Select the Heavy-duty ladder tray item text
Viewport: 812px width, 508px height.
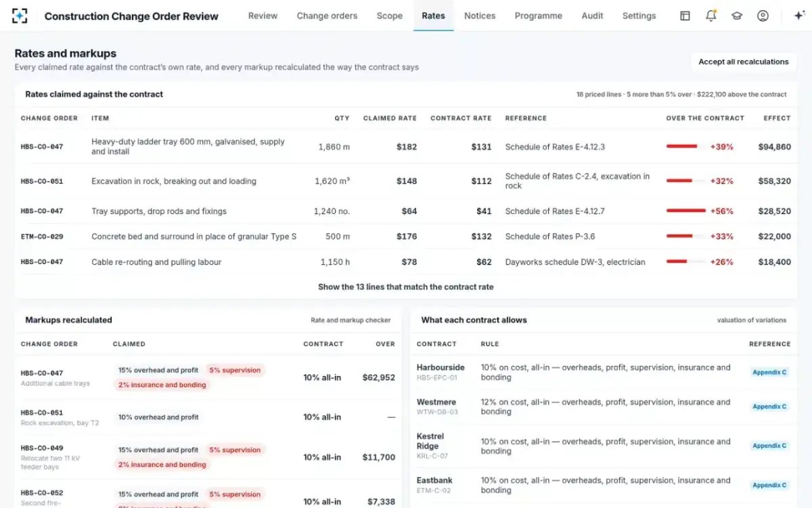(x=188, y=147)
